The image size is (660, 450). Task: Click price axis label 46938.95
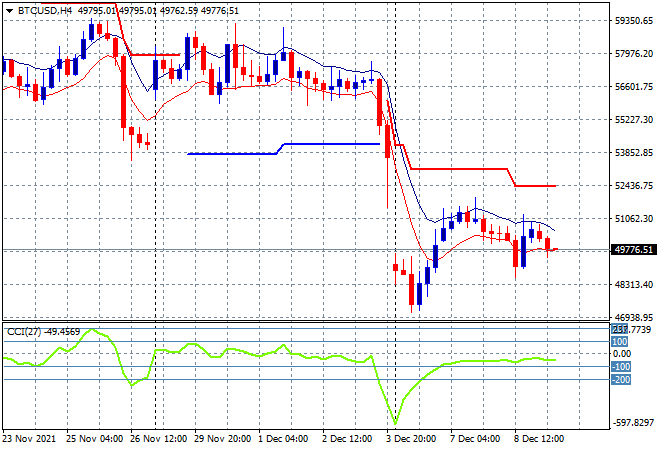point(634,317)
